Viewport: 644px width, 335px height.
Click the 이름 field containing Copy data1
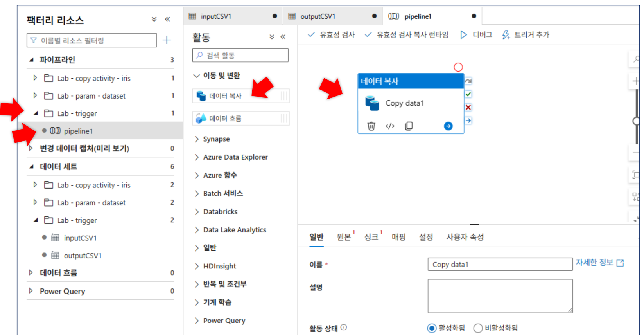pyautogui.click(x=500, y=264)
